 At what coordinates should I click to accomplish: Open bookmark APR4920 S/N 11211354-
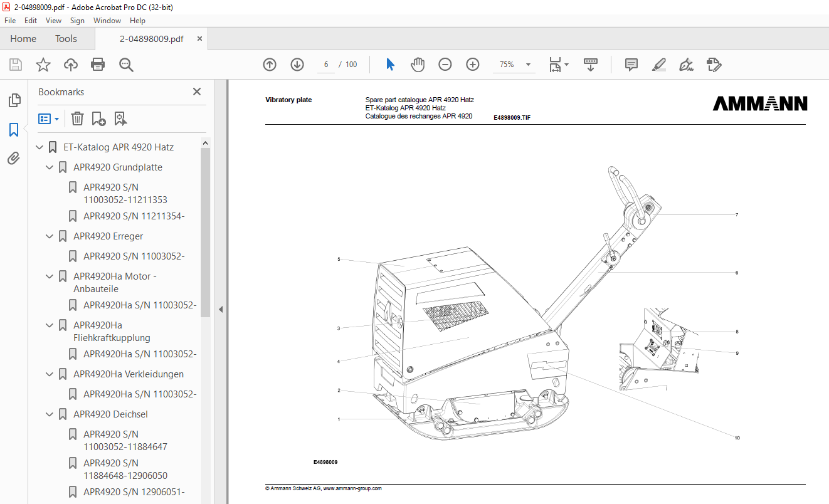point(134,216)
